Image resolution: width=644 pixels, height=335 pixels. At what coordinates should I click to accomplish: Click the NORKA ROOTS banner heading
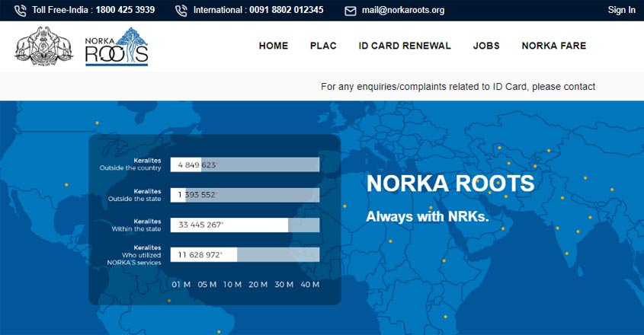pos(450,183)
